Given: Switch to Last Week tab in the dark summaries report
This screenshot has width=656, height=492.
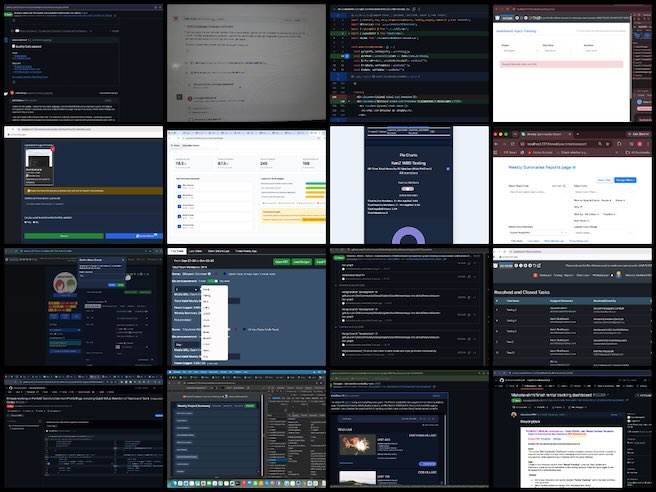Looking at the screenshot, I should pos(195,251).
